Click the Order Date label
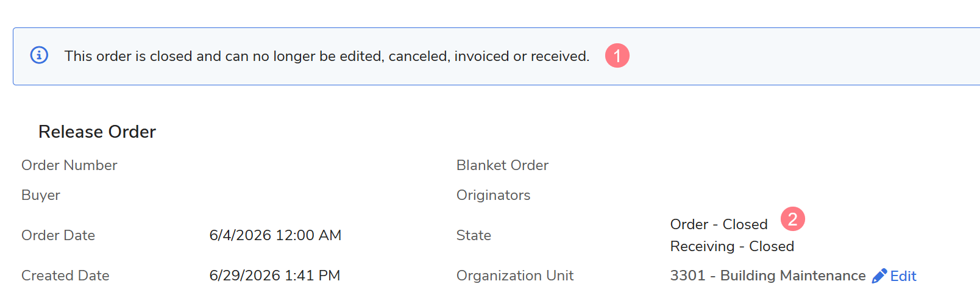 pos(58,235)
